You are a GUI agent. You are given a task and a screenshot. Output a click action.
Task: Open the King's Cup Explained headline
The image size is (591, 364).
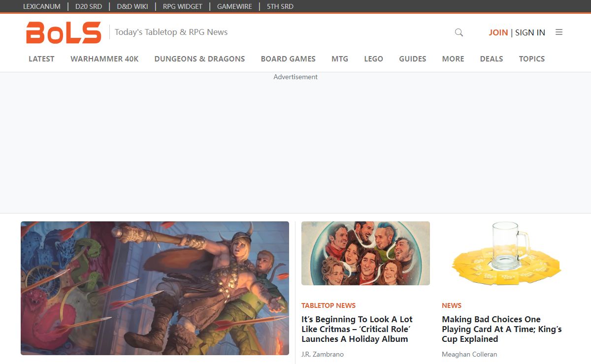(502, 329)
